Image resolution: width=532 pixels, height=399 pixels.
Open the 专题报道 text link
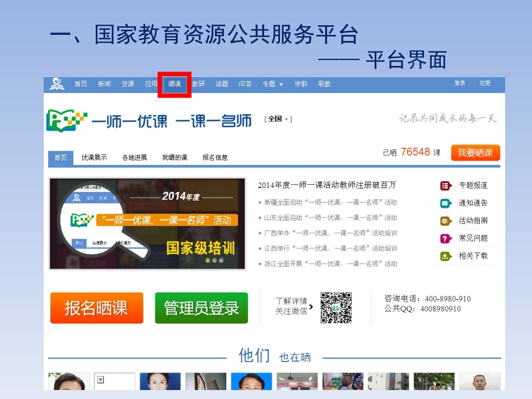pyautogui.click(x=473, y=185)
